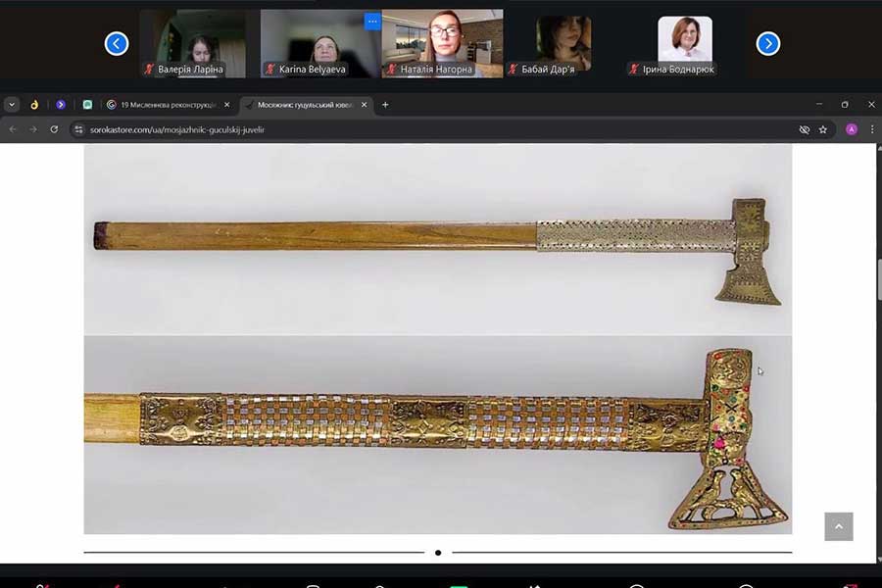Select Karina Belyaeva video thumbnail
Viewport: 882px width, 588px height.
(x=320, y=44)
